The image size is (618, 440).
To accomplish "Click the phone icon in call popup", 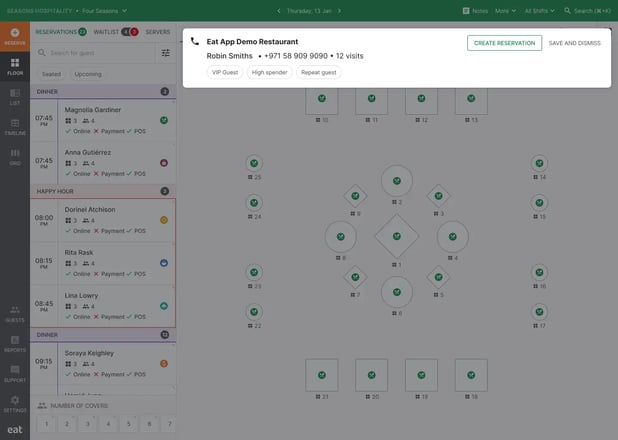I will click(x=195, y=41).
